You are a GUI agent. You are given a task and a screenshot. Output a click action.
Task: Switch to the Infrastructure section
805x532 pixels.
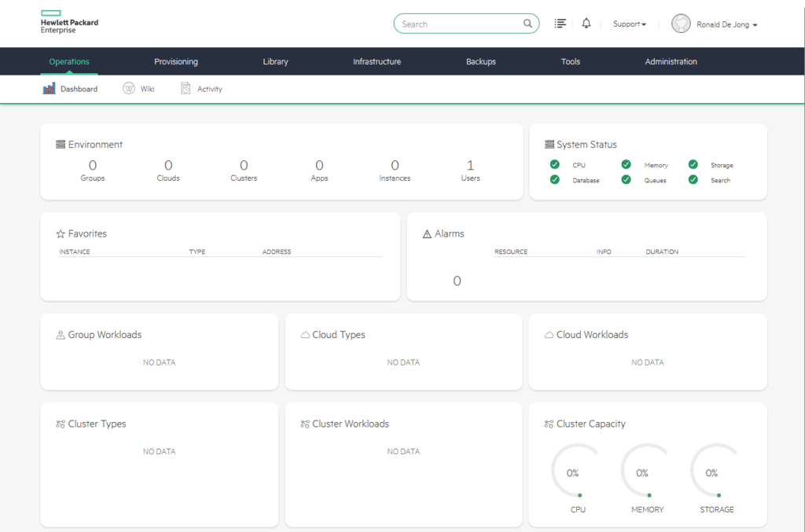(377, 61)
